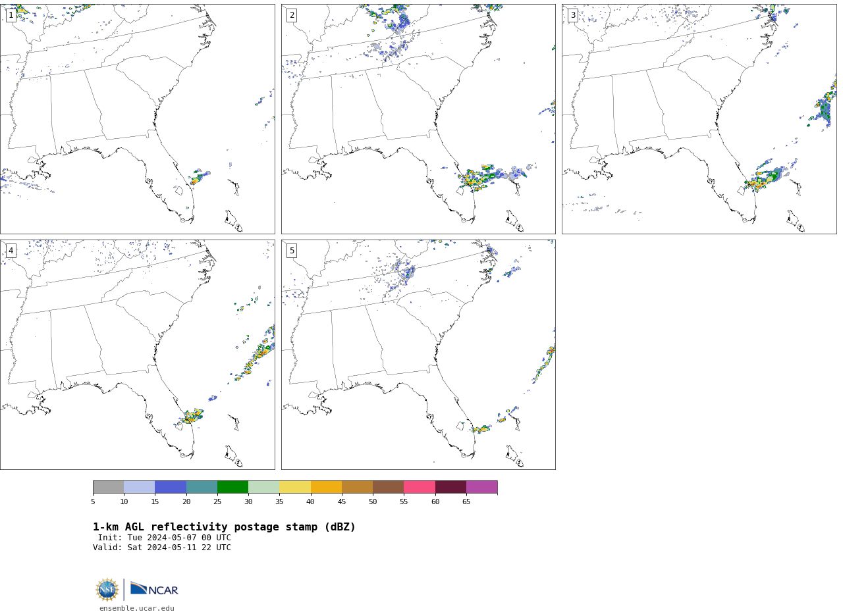Viewport: 843px width, 616px height.
Task: Click the ensemble.ucar.edu text
Action: tap(137, 609)
